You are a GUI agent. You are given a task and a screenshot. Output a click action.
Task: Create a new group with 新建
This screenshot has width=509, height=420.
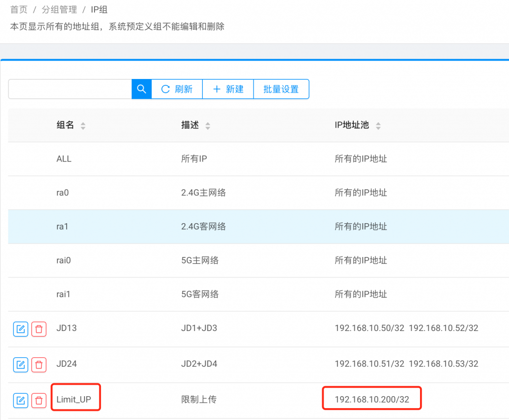coord(228,89)
